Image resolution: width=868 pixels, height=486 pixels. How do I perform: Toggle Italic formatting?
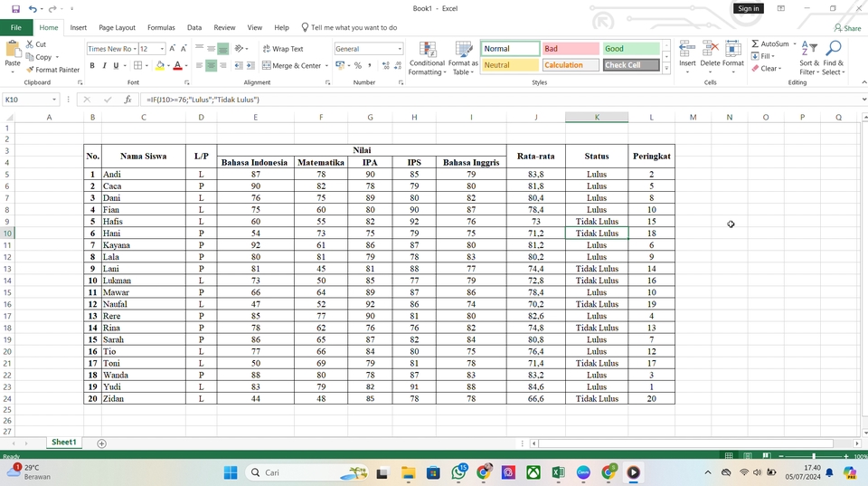click(x=104, y=65)
